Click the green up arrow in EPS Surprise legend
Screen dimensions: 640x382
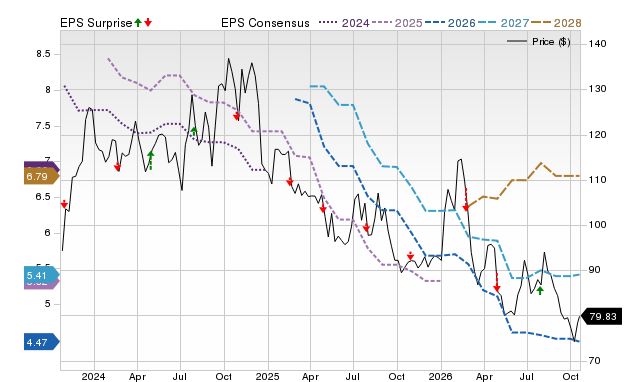tap(138, 22)
